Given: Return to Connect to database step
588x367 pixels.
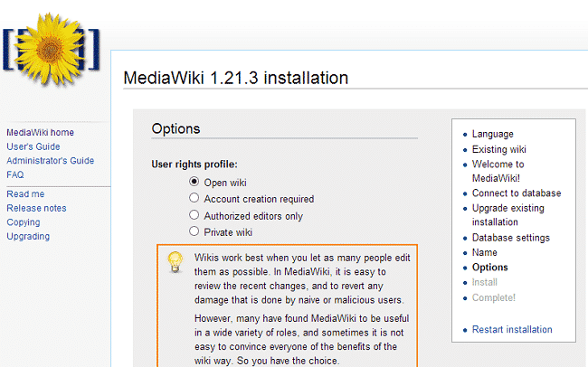Looking at the screenshot, I should (x=517, y=193).
